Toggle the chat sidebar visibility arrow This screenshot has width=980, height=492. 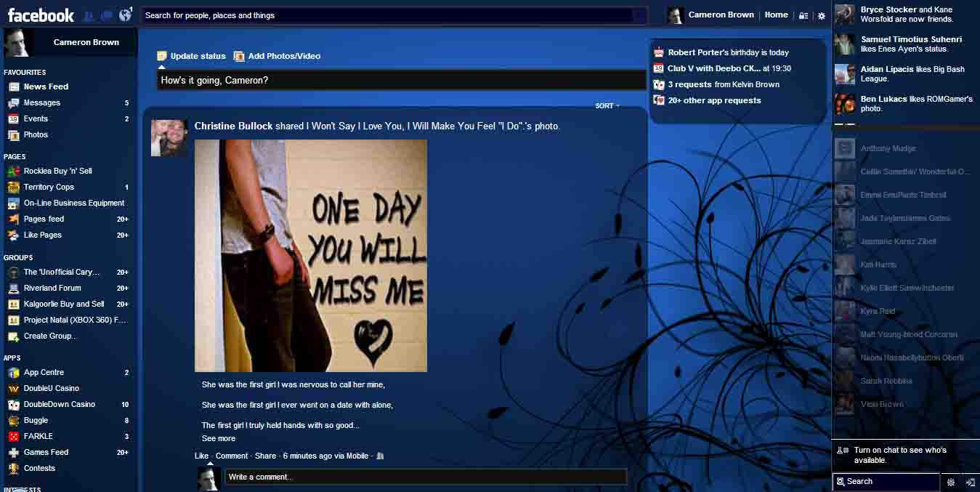point(971,481)
